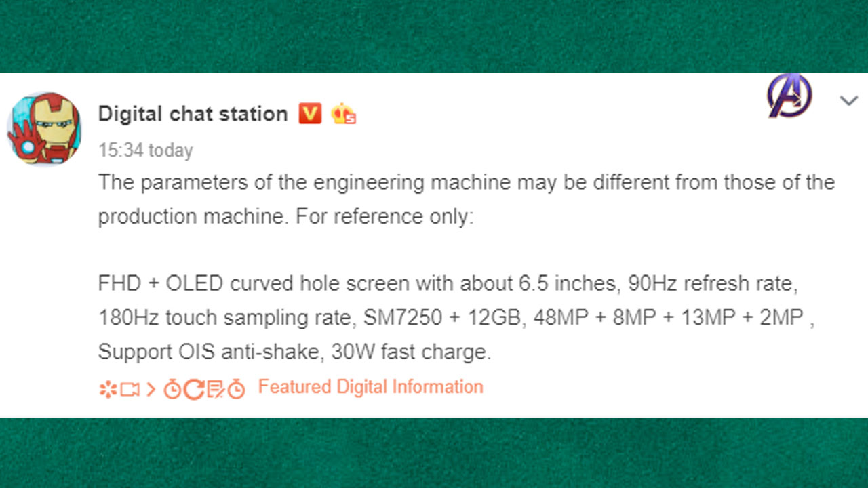868x488 pixels.
Task: Click the video camera icon
Action: (130, 390)
